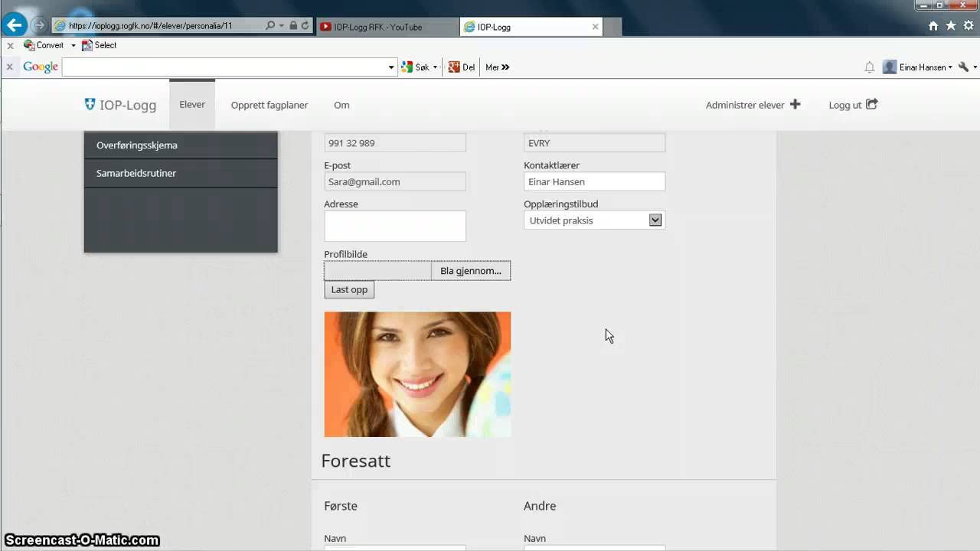Viewport: 980px width, 551px height.
Task: Click the Foresatt section heading
Action: [x=356, y=461]
